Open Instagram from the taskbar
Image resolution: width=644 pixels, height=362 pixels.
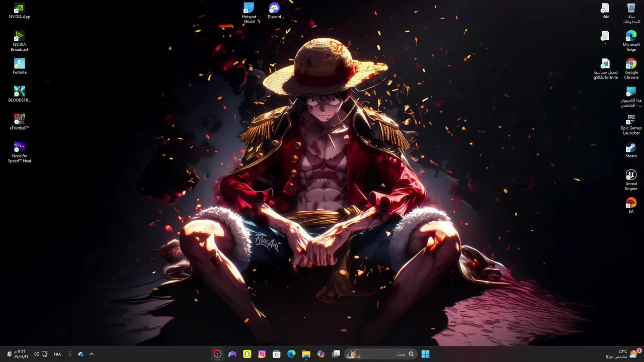262,354
